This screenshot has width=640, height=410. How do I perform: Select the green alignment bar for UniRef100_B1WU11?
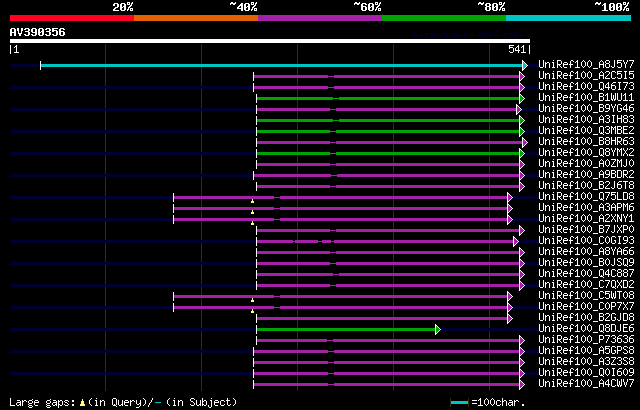(x=388, y=98)
